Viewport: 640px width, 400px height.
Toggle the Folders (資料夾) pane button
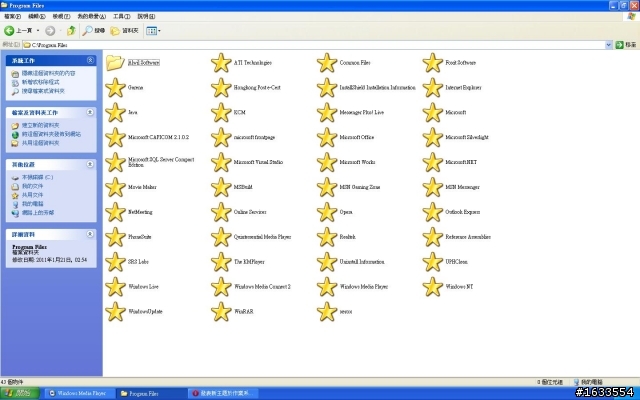(x=124, y=31)
